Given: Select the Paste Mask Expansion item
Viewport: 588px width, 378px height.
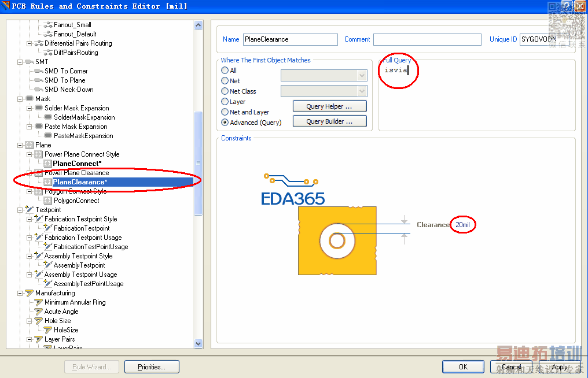Looking at the screenshot, I should (x=76, y=127).
